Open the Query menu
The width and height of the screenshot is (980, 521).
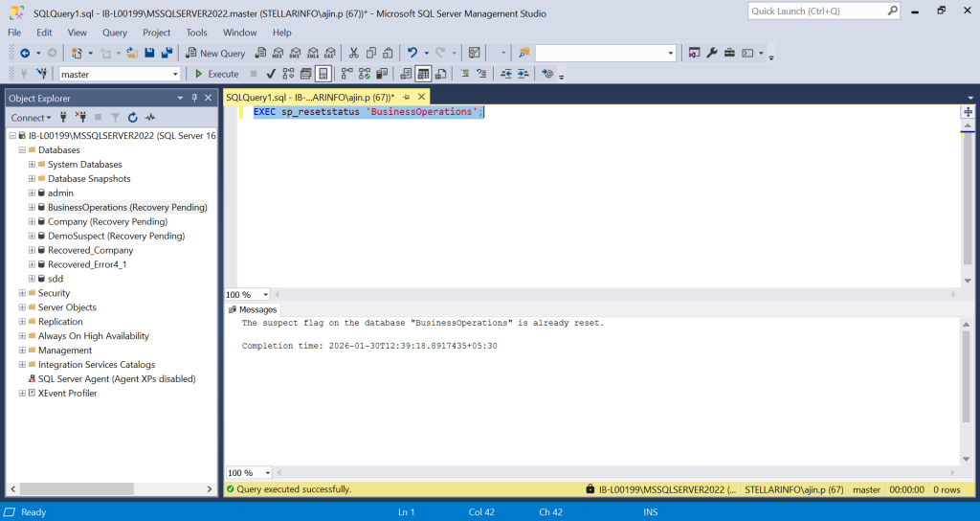[115, 33]
